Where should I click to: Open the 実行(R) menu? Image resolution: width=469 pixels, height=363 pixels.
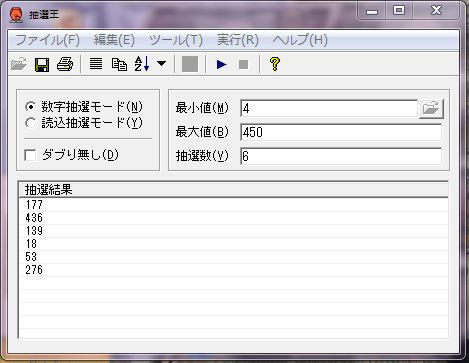[x=238, y=40]
